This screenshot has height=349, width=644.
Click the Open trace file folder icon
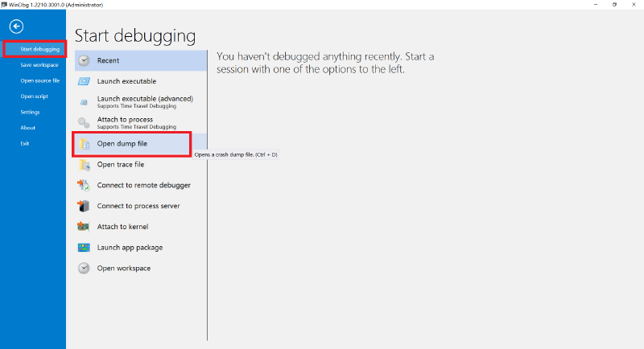[x=85, y=165]
